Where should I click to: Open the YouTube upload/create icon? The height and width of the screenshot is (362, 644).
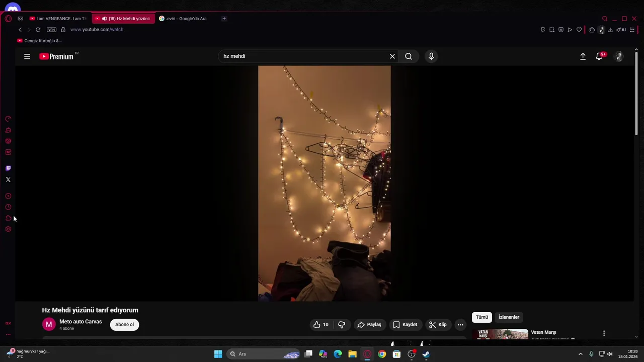[583, 56]
